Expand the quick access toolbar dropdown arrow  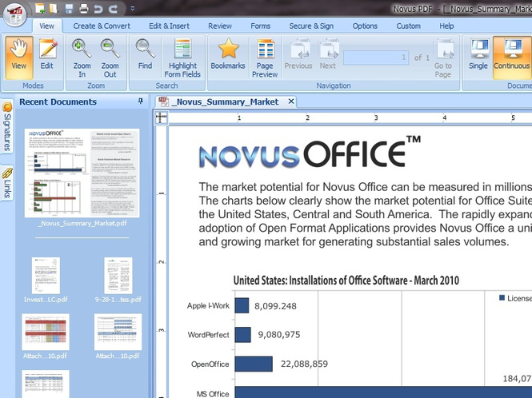[133, 9]
